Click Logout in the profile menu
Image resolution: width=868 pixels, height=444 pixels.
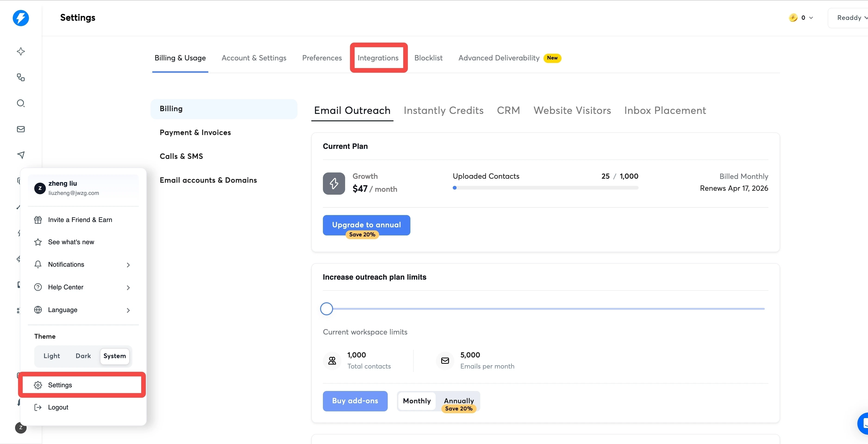pyautogui.click(x=58, y=407)
